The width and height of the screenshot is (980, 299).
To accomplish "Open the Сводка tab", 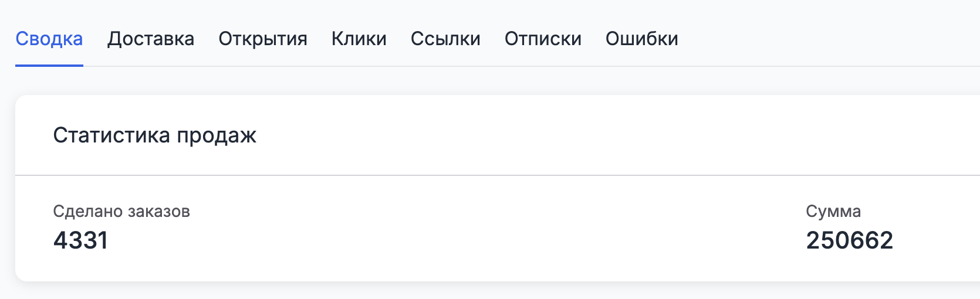I will pyautogui.click(x=49, y=39).
